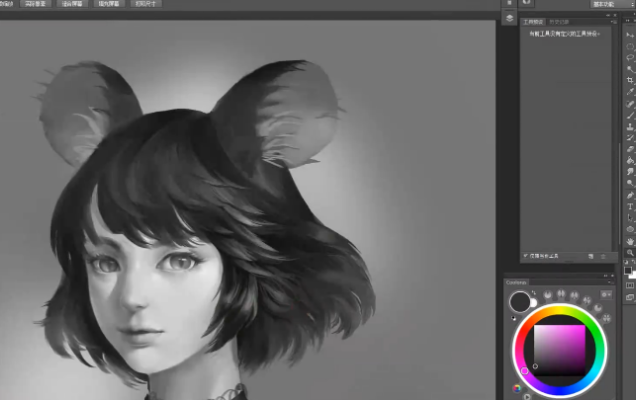Image resolution: width=636 pixels, height=400 pixels.
Task: Reset Coolorus colors to default
Action: coord(514,318)
